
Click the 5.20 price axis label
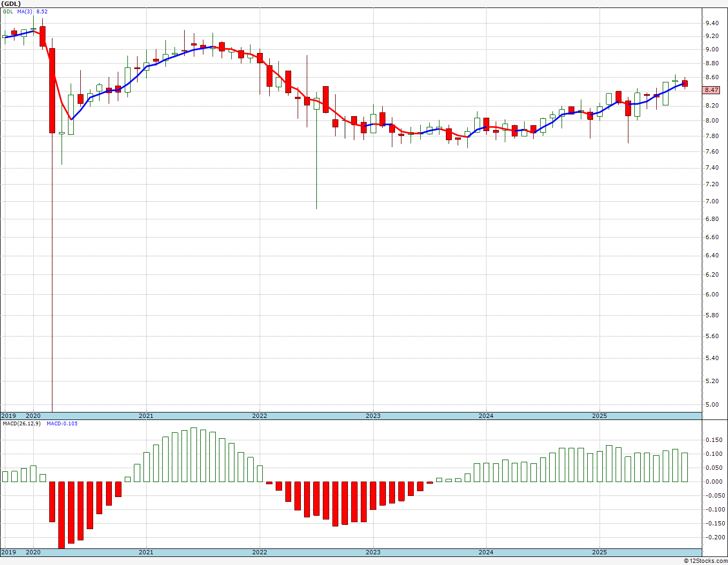712,381
